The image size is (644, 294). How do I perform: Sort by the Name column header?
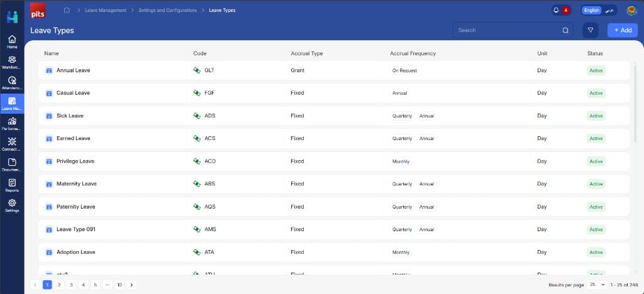click(52, 53)
